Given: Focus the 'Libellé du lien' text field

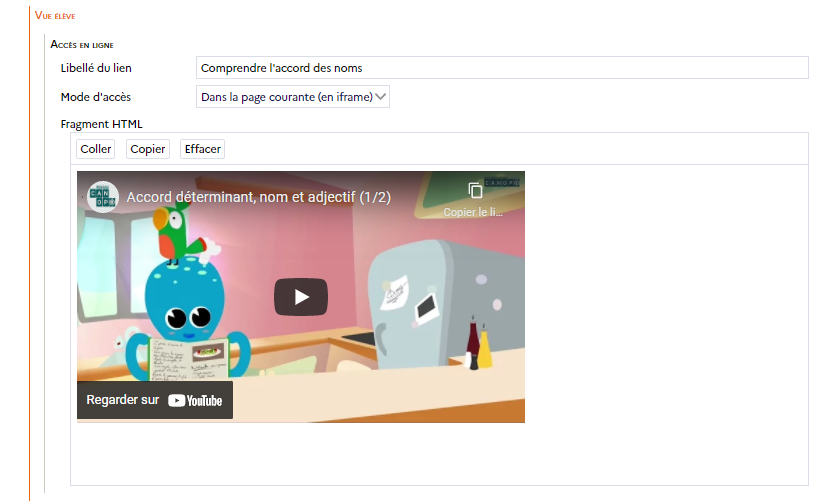Looking at the screenshot, I should [501, 68].
